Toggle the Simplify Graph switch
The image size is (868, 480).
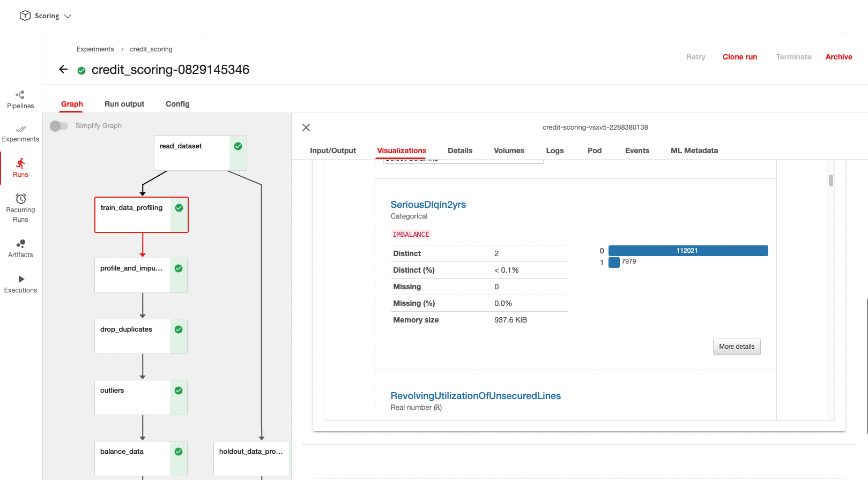(x=59, y=126)
